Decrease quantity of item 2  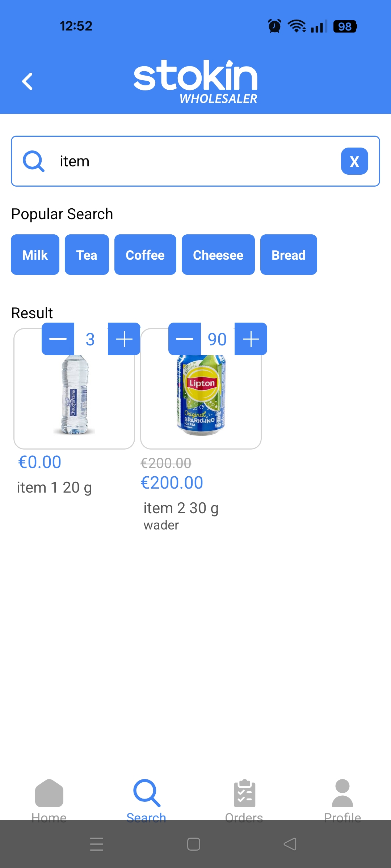tap(185, 339)
